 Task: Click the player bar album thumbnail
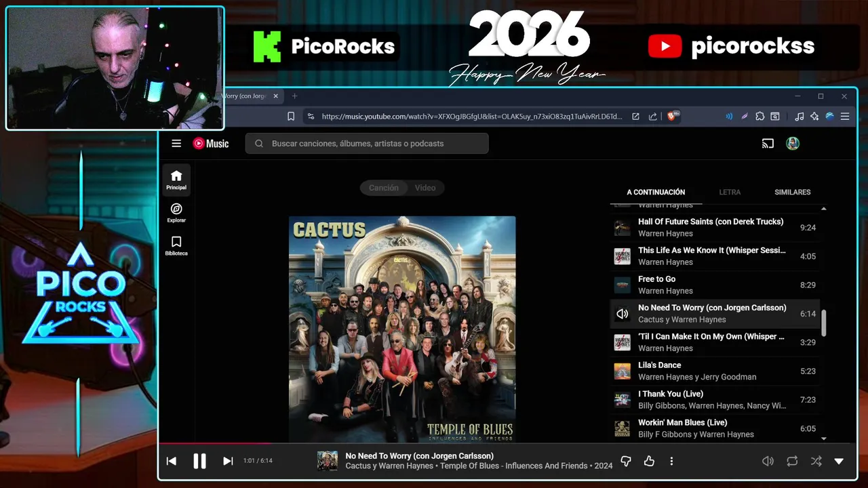[328, 461]
